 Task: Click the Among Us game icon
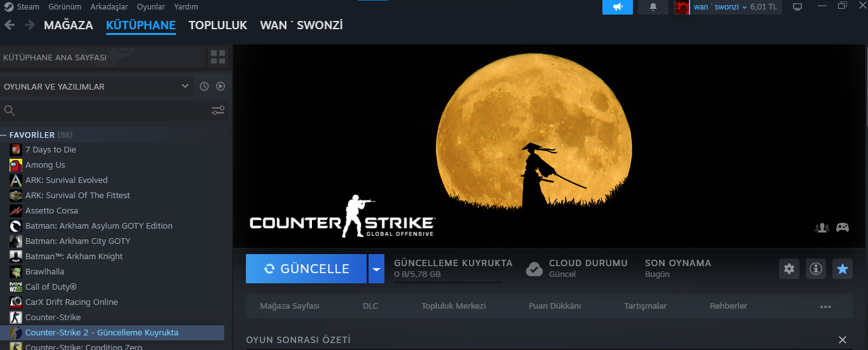point(16,165)
